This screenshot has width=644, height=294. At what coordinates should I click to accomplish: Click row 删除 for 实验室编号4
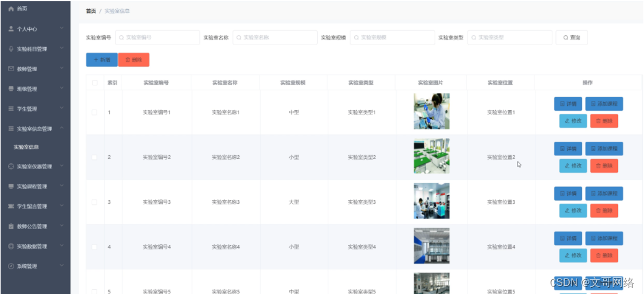pyautogui.click(x=604, y=255)
